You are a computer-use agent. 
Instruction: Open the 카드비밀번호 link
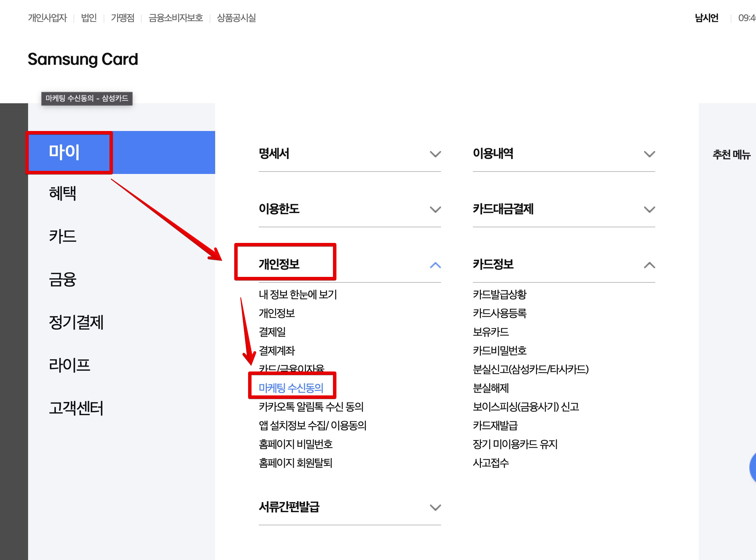point(500,351)
